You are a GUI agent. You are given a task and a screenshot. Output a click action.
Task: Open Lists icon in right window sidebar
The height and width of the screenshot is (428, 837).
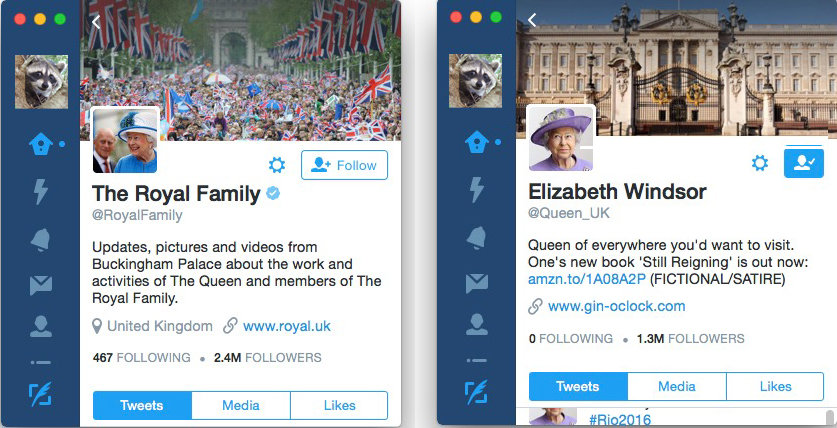(x=476, y=360)
